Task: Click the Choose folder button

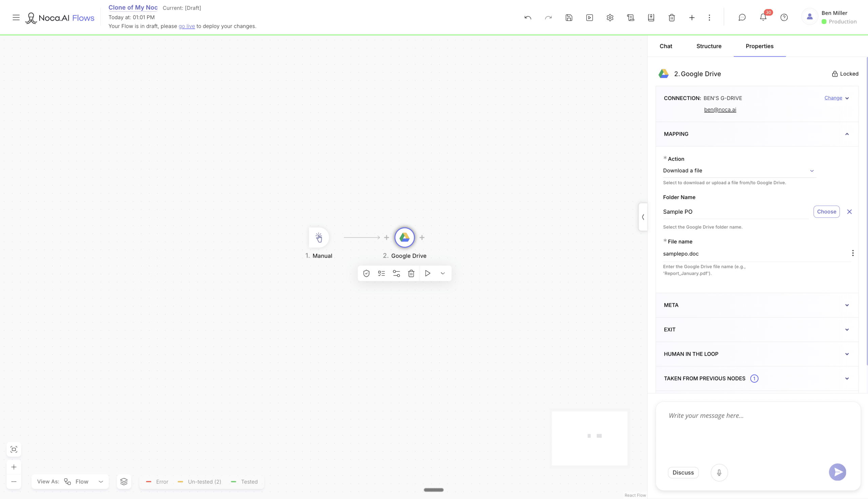Action: click(x=826, y=211)
